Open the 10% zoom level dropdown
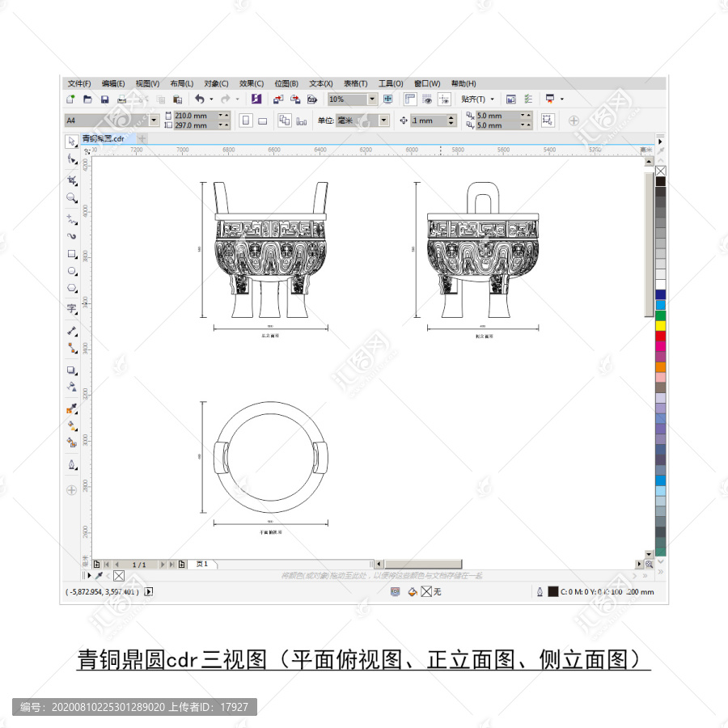728x728 pixels. pyautogui.click(x=372, y=99)
